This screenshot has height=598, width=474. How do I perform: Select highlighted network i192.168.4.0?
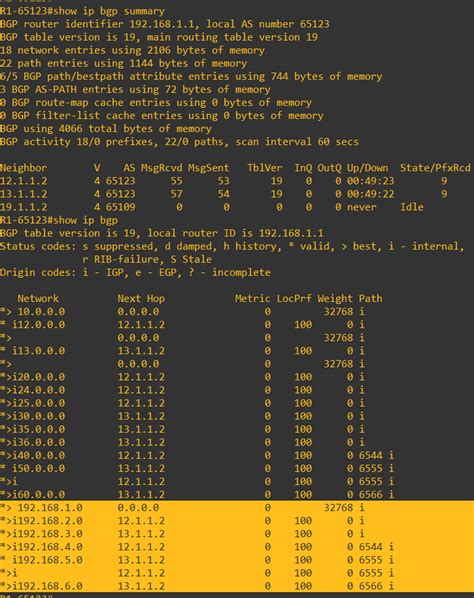[47, 547]
